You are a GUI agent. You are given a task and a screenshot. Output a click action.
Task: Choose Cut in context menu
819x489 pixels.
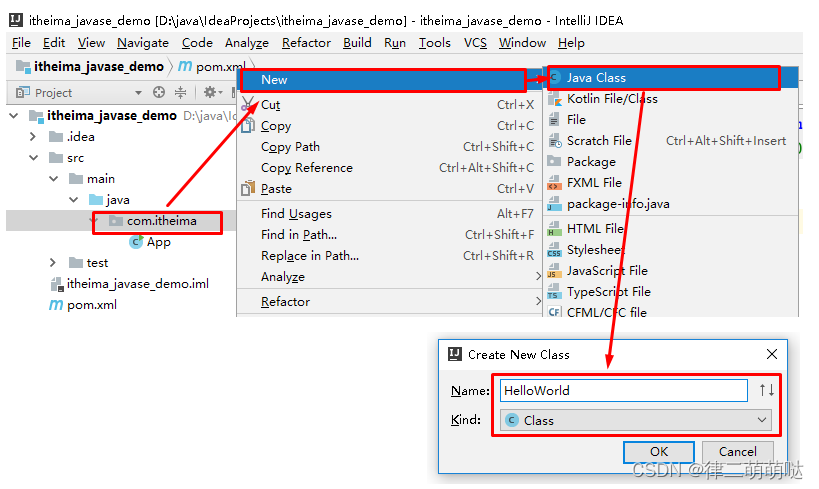(390, 105)
